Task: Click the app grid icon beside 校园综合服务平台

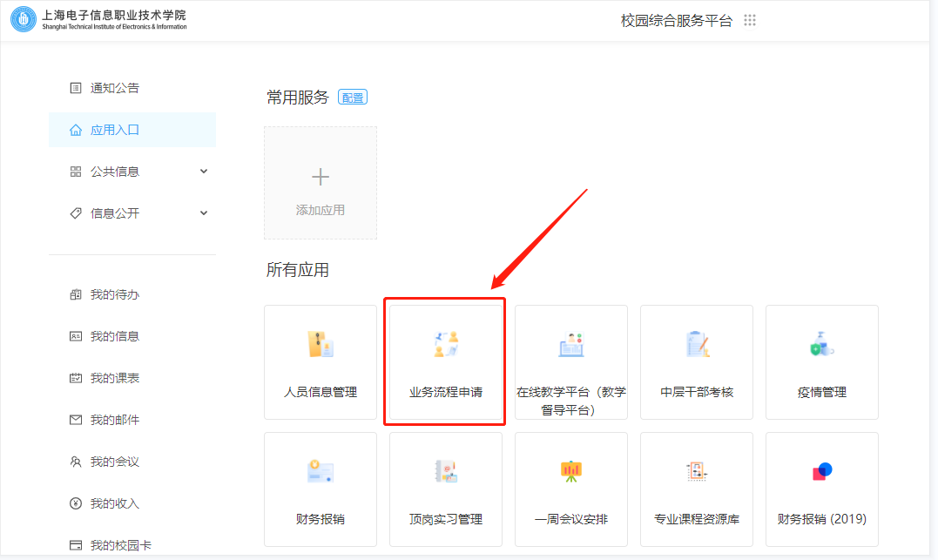Action: pyautogui.click(x=750, y=21)
